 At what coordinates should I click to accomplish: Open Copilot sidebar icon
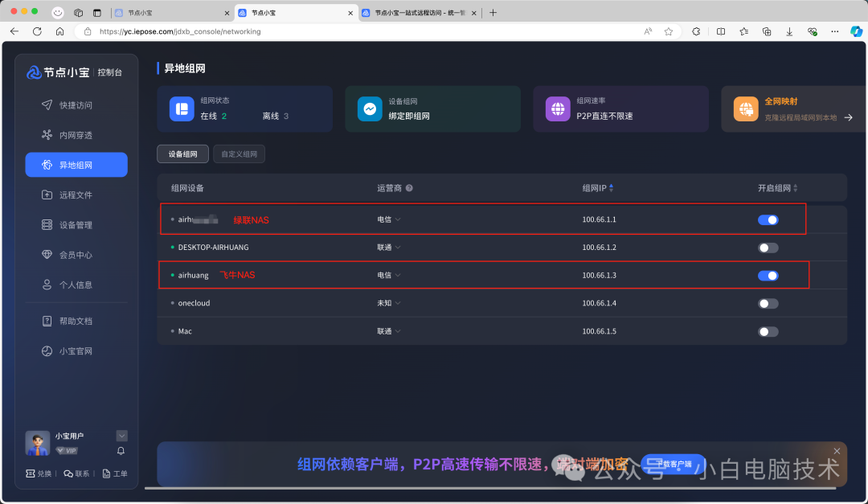click(857, 31)
